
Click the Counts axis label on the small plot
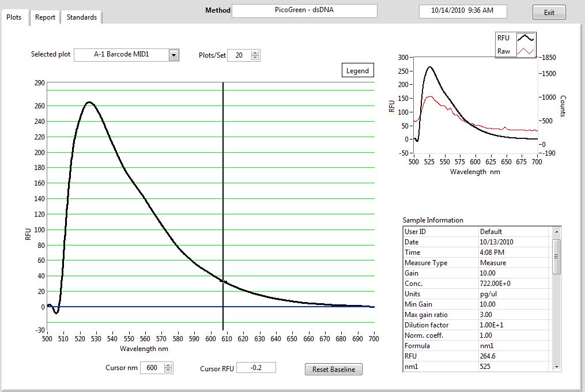point(563,106)
